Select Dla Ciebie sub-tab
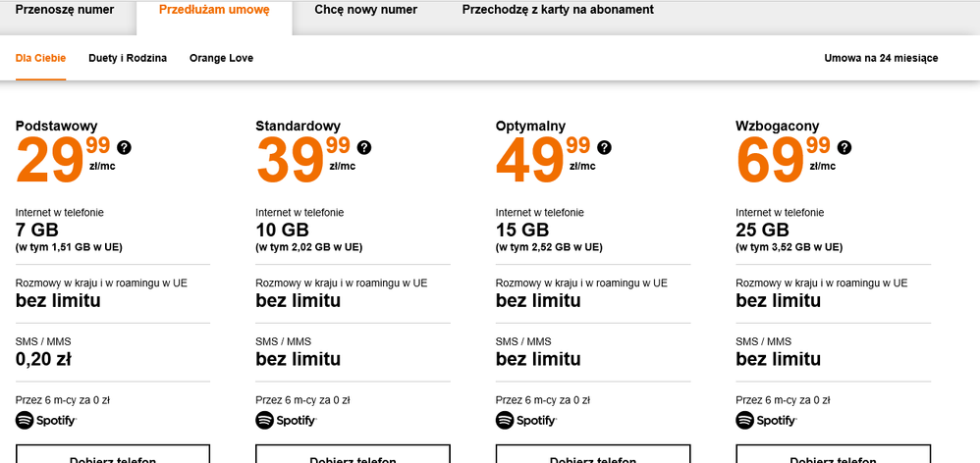Image resolution: width=980 pixels, height=463 pixels. [x=40, y=58]
